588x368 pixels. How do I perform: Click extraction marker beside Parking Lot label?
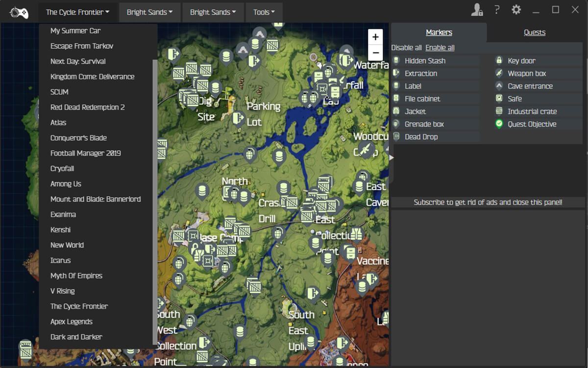point(238,118)
